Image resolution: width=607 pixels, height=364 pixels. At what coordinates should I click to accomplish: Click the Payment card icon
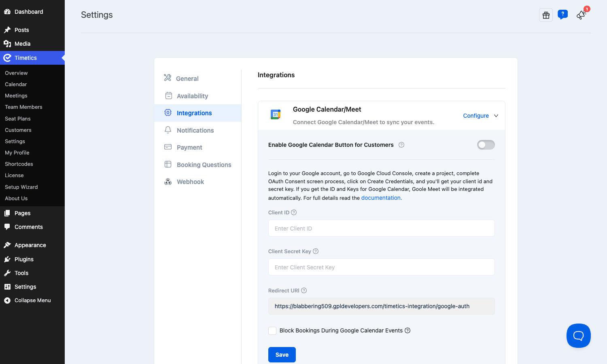point(168,147)
